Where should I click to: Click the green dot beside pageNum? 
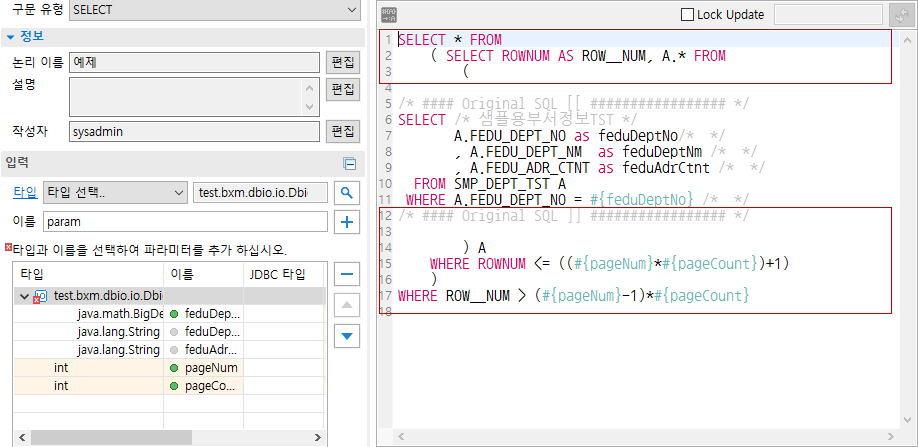click(x=174, y=368)
